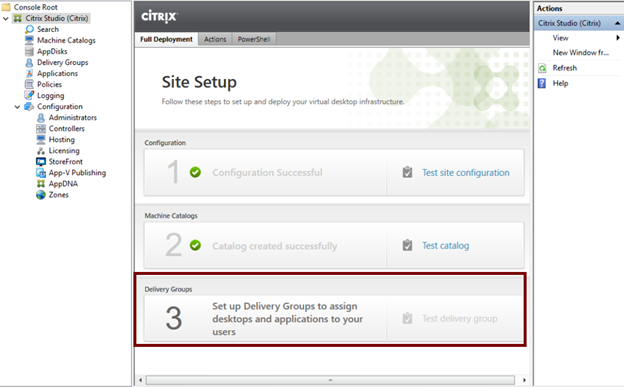Collapse the Citrix Studio section in the Actions pane
624x387 pixels.
tap(617, 23)
